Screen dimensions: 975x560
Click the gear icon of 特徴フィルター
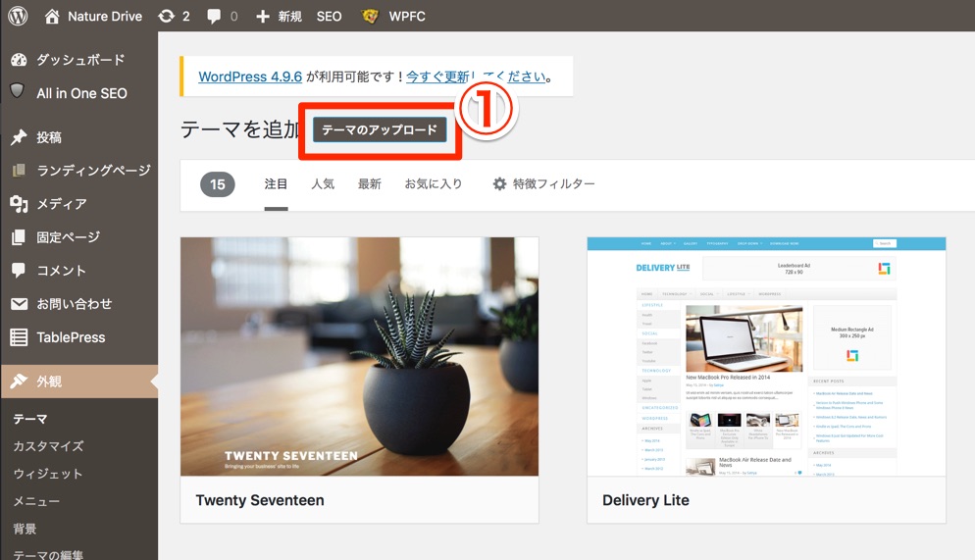coord(499,184)
